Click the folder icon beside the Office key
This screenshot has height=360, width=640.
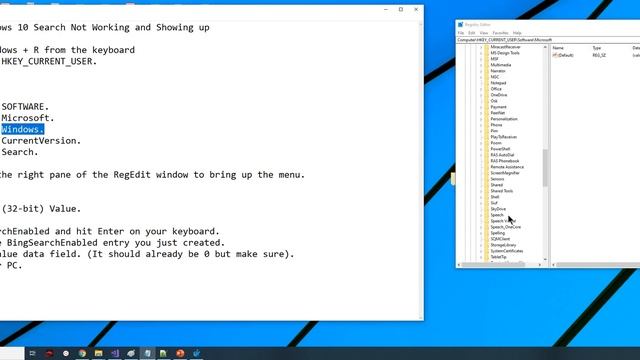tap(486, 89)
